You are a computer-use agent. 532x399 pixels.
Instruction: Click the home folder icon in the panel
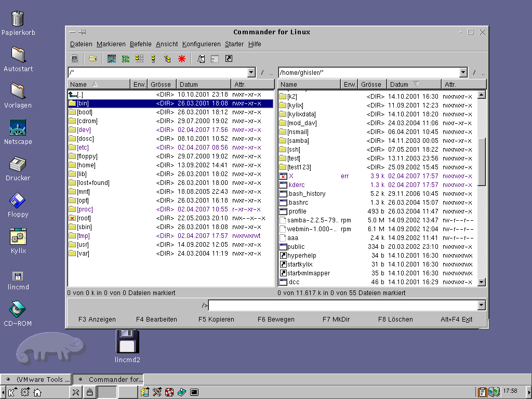37,393
